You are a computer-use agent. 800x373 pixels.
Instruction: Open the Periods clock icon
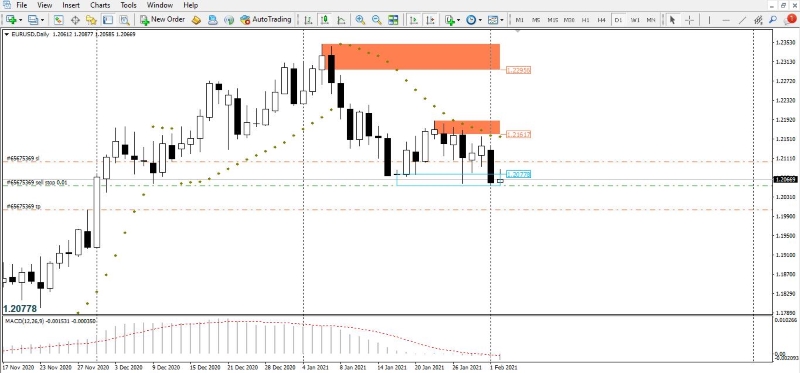click(x=471, y=20)
